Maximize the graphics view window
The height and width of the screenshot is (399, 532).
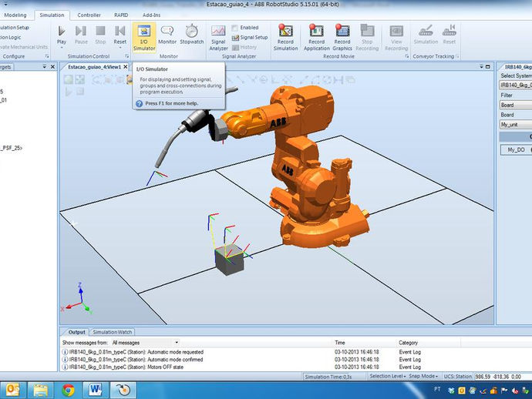[x=488, y=67]
